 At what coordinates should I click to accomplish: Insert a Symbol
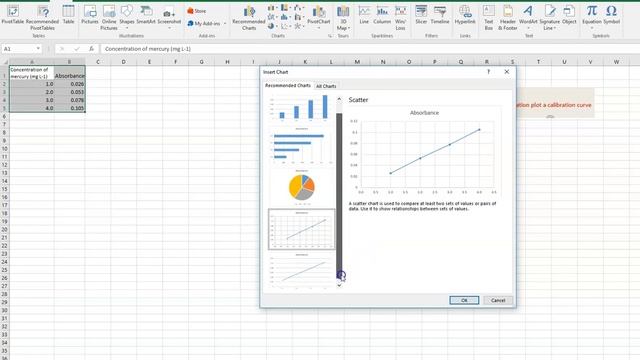coord(611,15)
